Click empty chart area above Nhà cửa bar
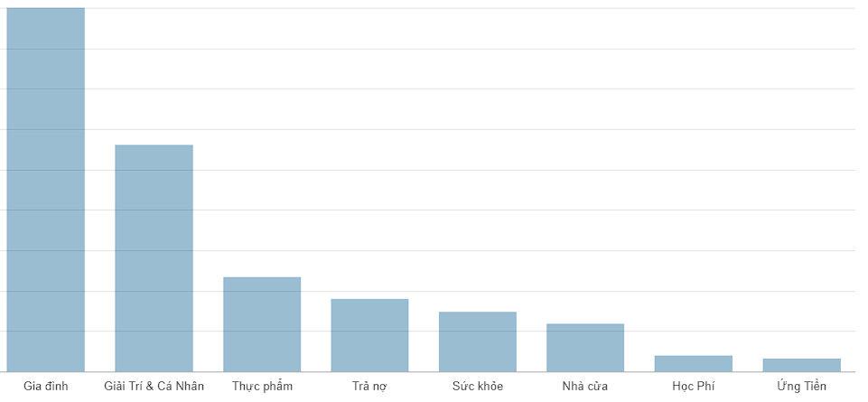 tap(585, 166)
